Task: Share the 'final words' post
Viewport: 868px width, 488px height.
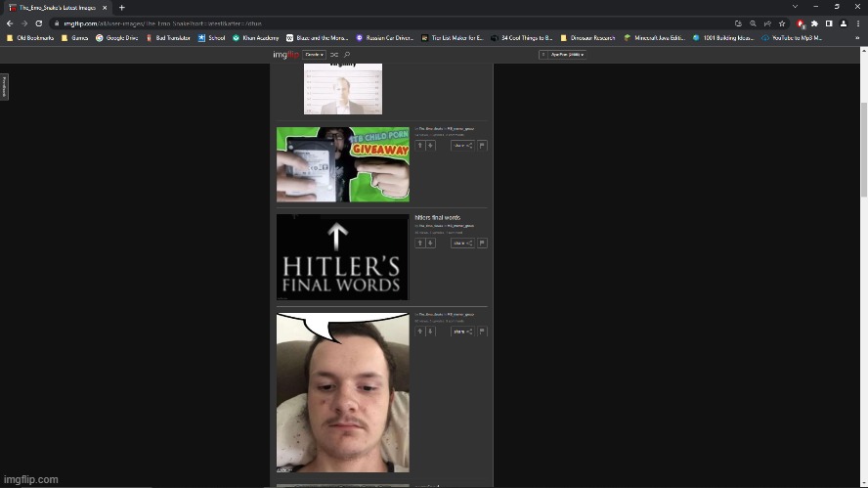Action: (x=462, y=244)
